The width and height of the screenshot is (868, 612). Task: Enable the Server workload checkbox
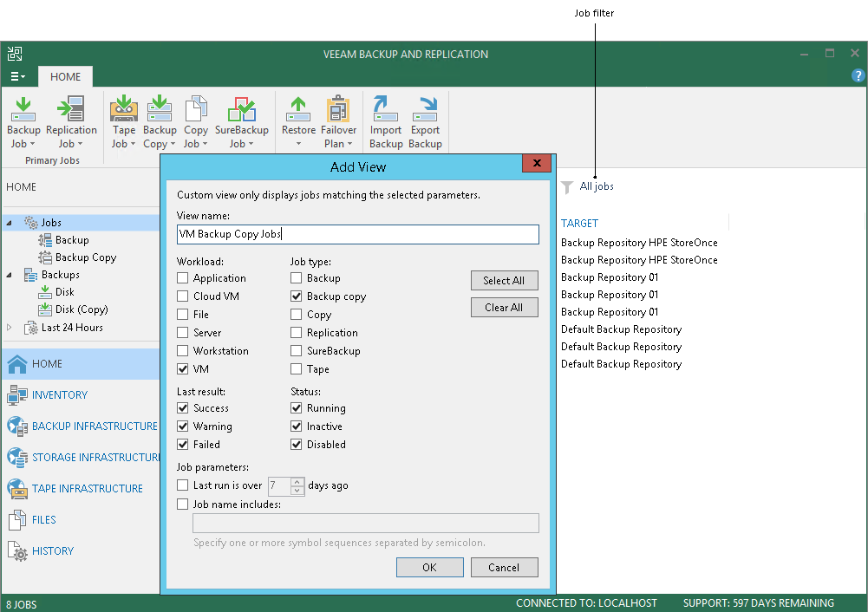(x=183, y=333)
